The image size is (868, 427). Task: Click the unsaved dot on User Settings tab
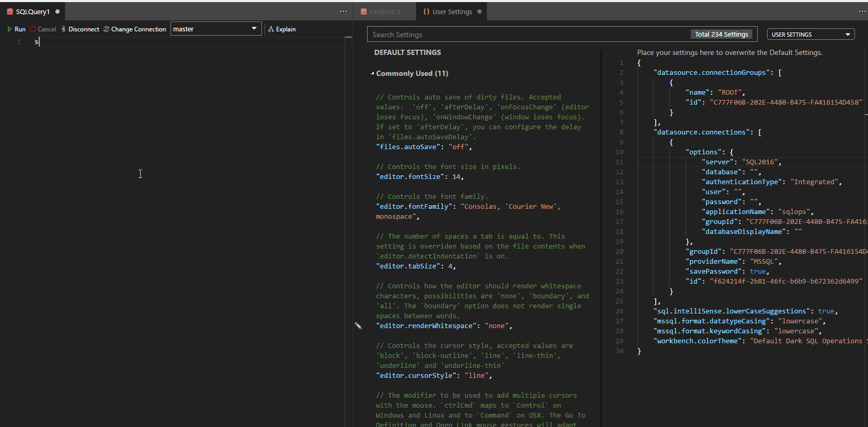pos(479,12)
